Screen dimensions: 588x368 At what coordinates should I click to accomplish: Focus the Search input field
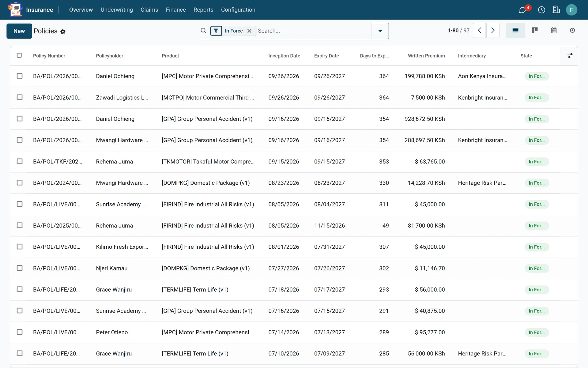pos(314,31)
